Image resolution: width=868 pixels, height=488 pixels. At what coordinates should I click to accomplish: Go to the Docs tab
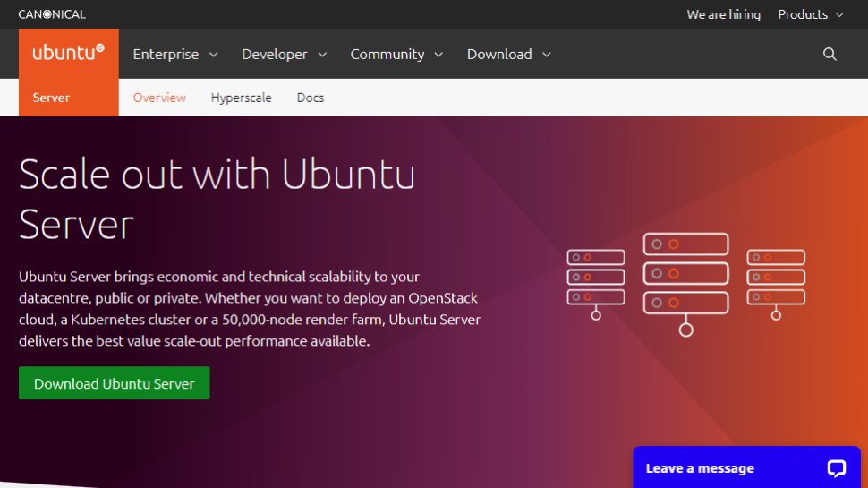pos(311,98)
